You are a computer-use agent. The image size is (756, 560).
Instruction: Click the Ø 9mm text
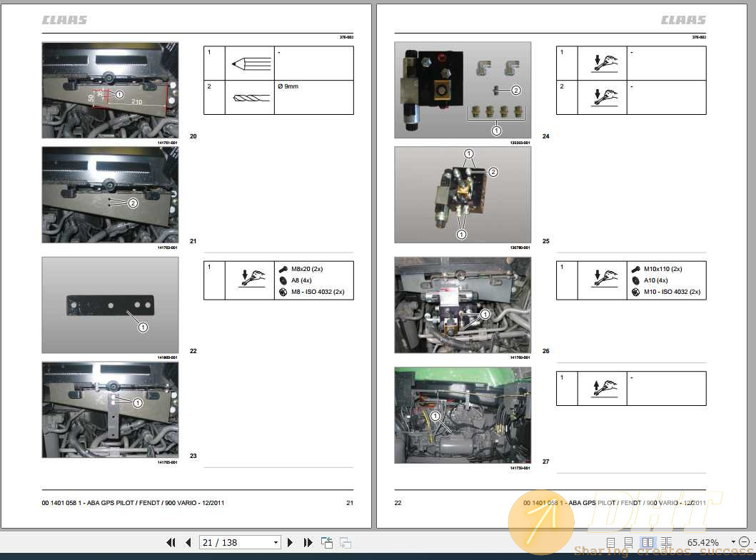(288, 86)
